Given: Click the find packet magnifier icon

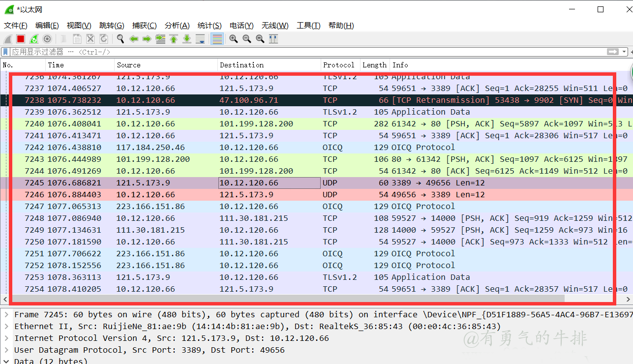Looking at the screenshot, I should (120, 39).
